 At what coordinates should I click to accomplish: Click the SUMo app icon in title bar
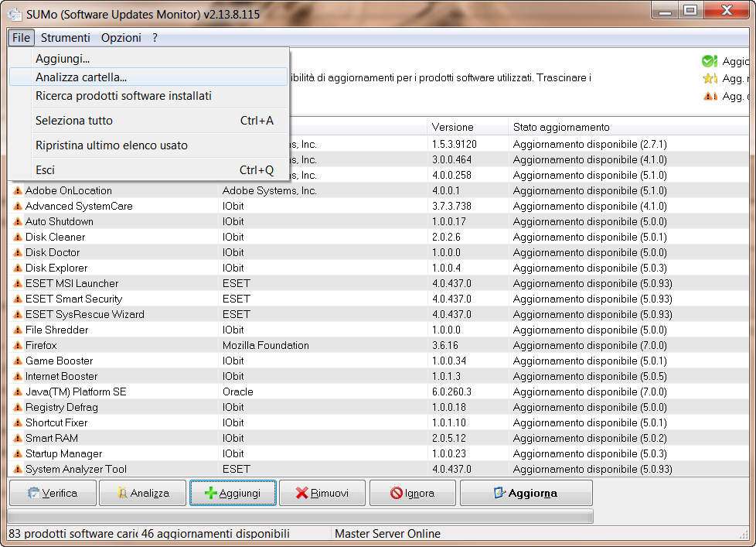pyautogui.click(x=15, y=14)
